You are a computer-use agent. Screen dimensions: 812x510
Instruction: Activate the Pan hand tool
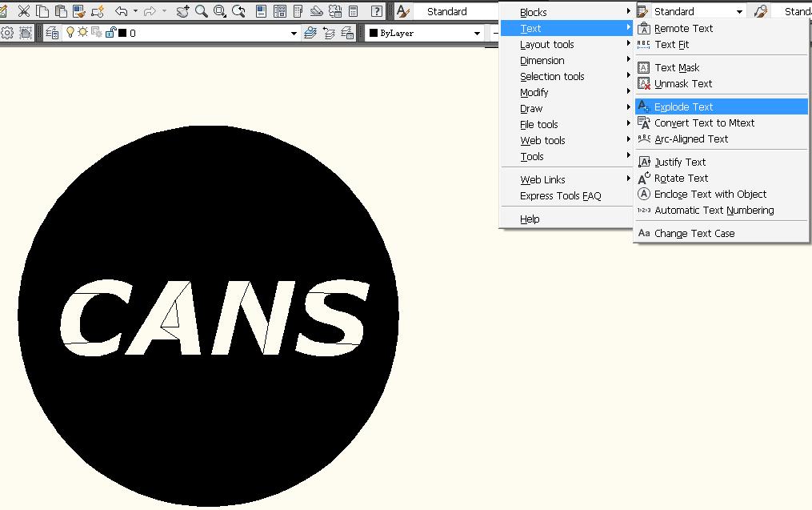[x=182, y=11]
